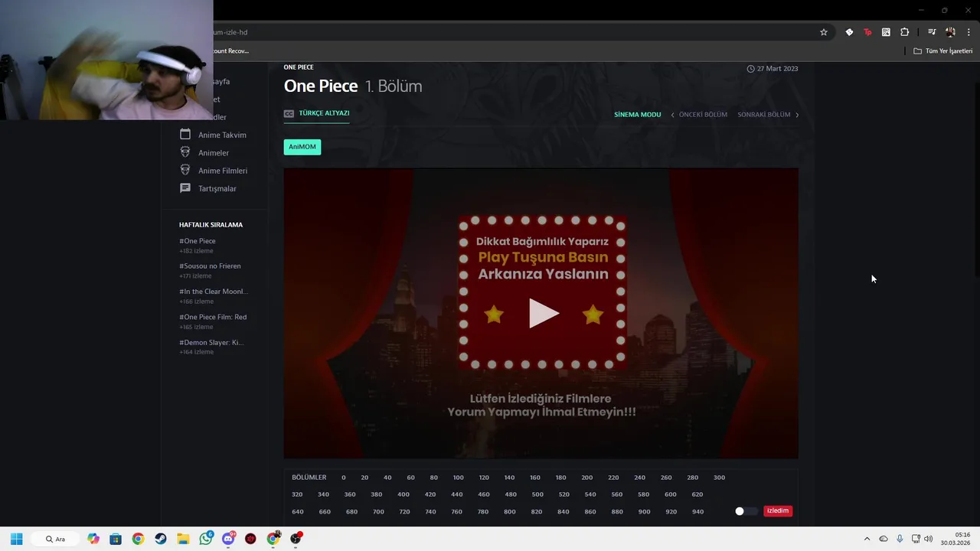
Task: Select episode range 460
Action: point(484,494)
